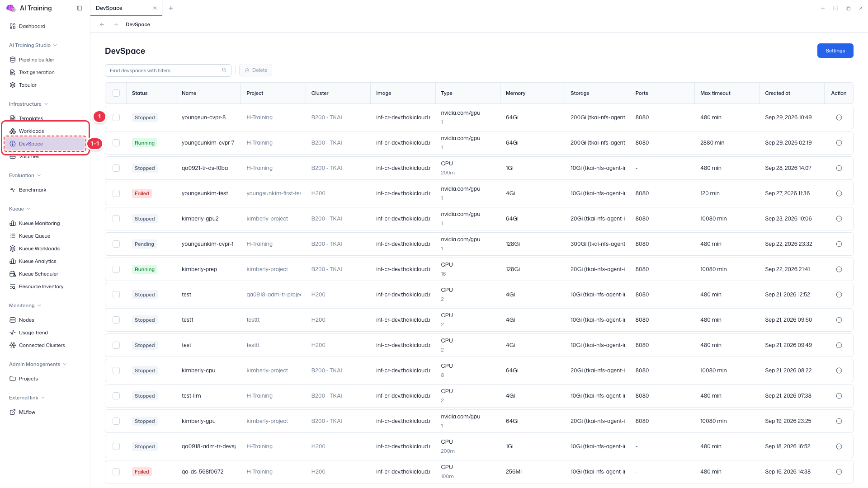Viewport: 868px width, 488px height.
Task: Close the DevSpace tab
Action: [x=155, y=8]
